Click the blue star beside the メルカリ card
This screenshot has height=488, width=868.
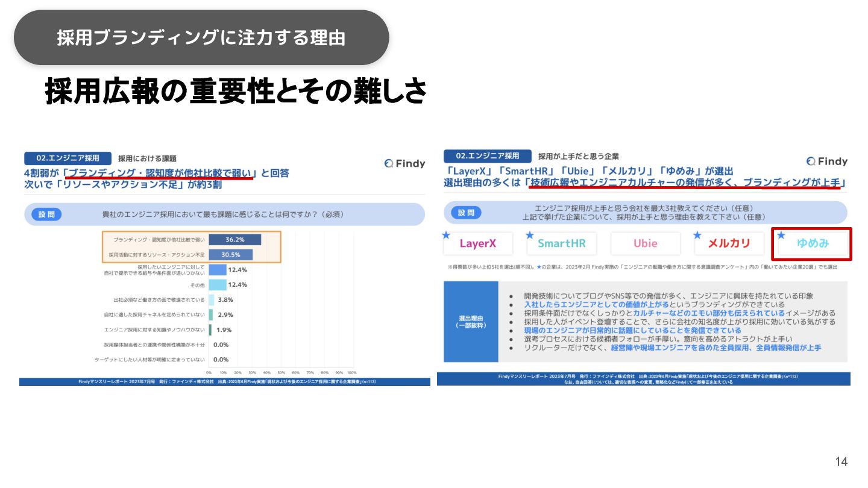[697, 235]
